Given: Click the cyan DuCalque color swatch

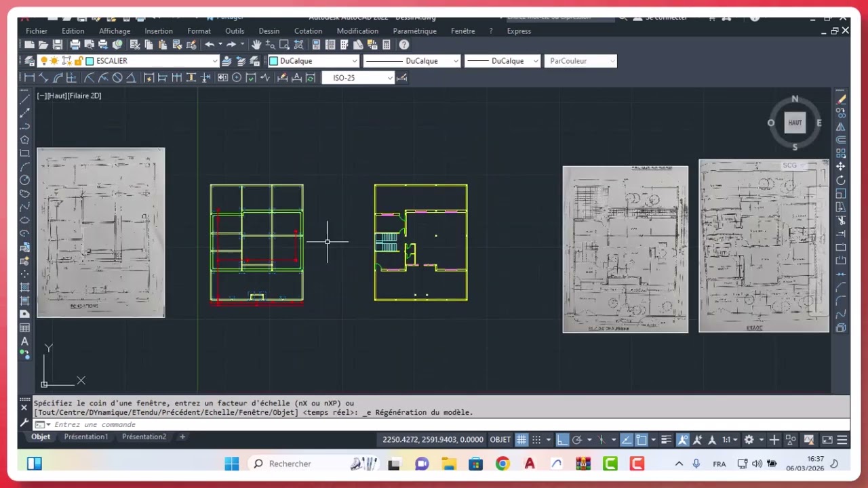Looking at the screenshot, I should coord(274,61).
